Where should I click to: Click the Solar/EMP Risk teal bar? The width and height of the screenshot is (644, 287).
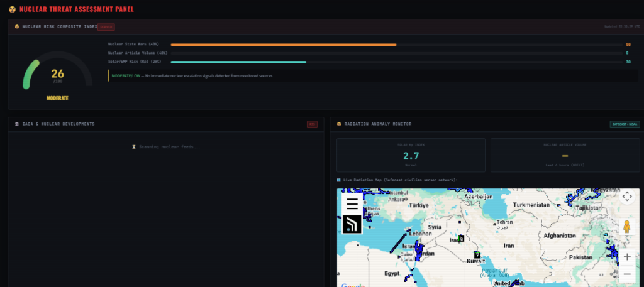(x=238, y=62)
